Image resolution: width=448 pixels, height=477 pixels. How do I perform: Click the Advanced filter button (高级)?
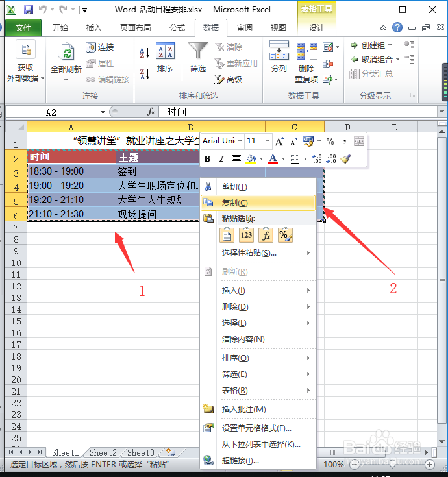[x=229, y=79]
